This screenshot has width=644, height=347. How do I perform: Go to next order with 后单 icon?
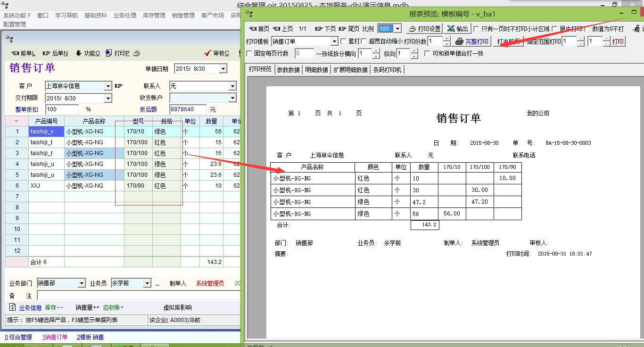coord(47,53)
